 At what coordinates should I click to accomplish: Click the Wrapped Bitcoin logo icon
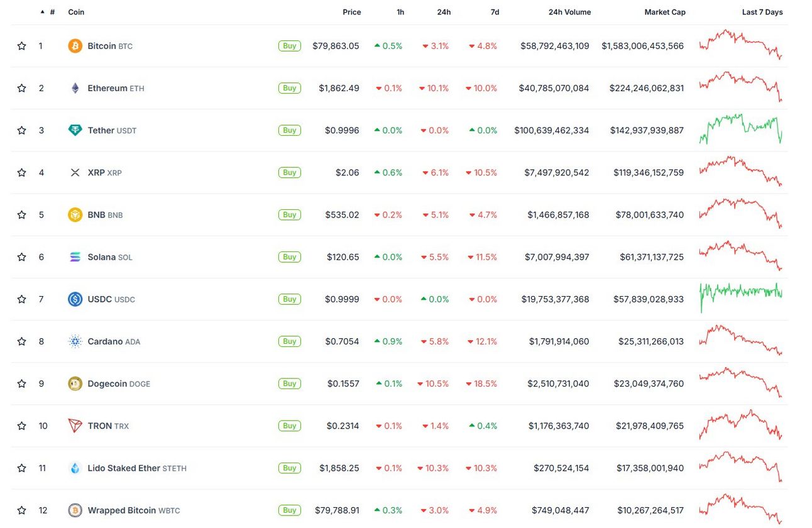[x=75, y=510]
